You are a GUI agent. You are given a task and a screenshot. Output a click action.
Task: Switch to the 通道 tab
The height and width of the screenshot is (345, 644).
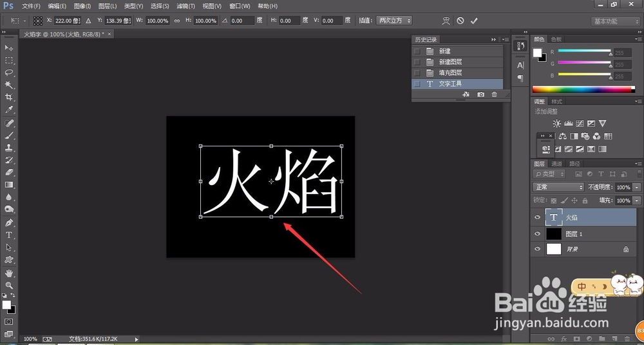click(557, 164)
